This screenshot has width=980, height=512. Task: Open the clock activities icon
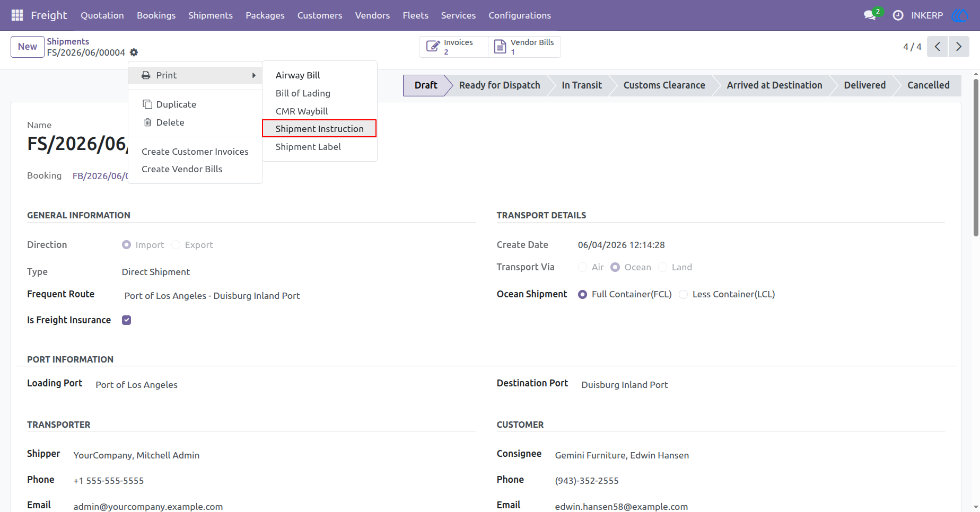coord(898,15)
